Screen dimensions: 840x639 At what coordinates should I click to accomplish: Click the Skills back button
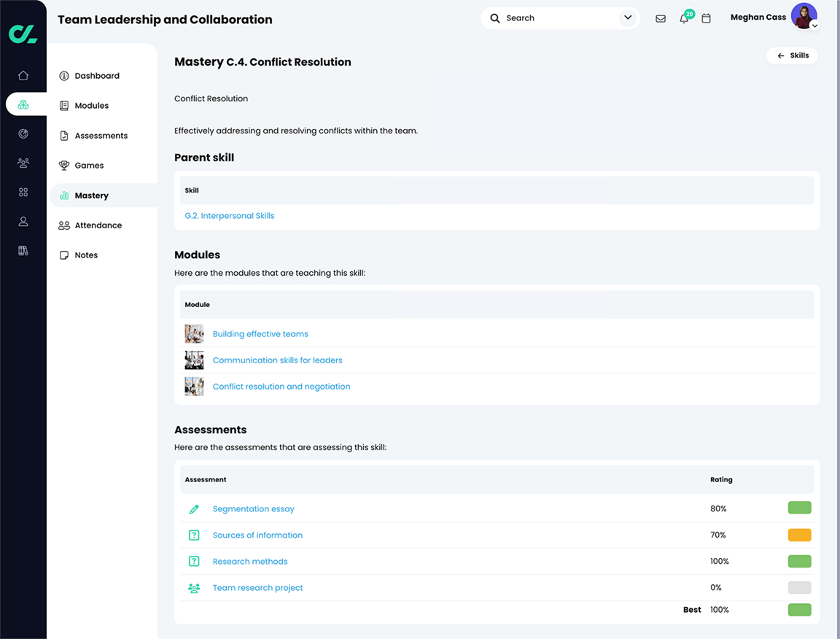tap(792, 55)
